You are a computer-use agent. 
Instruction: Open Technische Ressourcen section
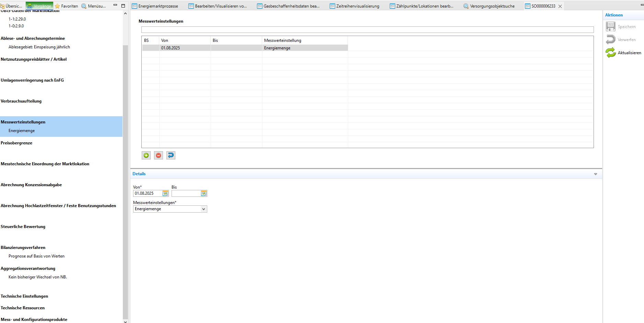tap(23, 308)
